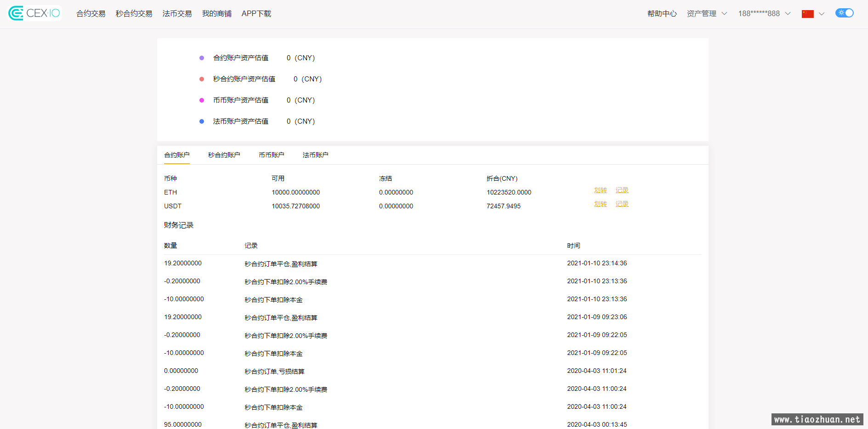Click APP下载 in the navigation
The width and height of the screenshot is (868, 429).
click(x=256, y=14)
